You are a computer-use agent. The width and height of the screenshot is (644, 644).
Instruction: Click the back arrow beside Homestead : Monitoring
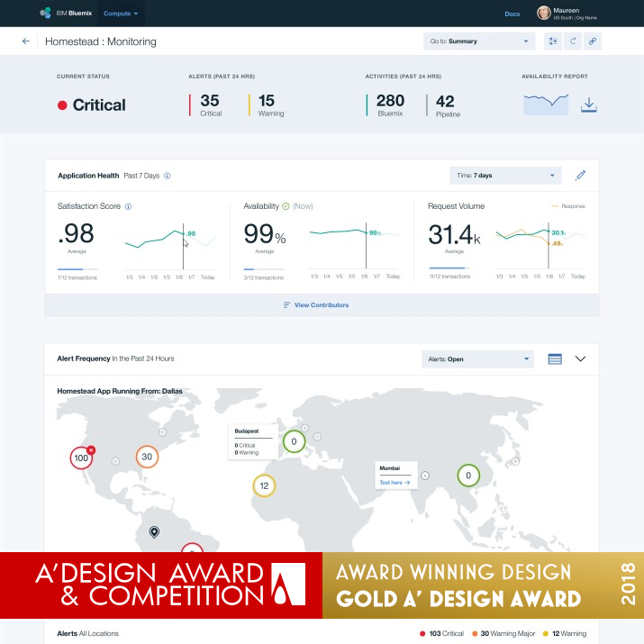click(26, 41)
